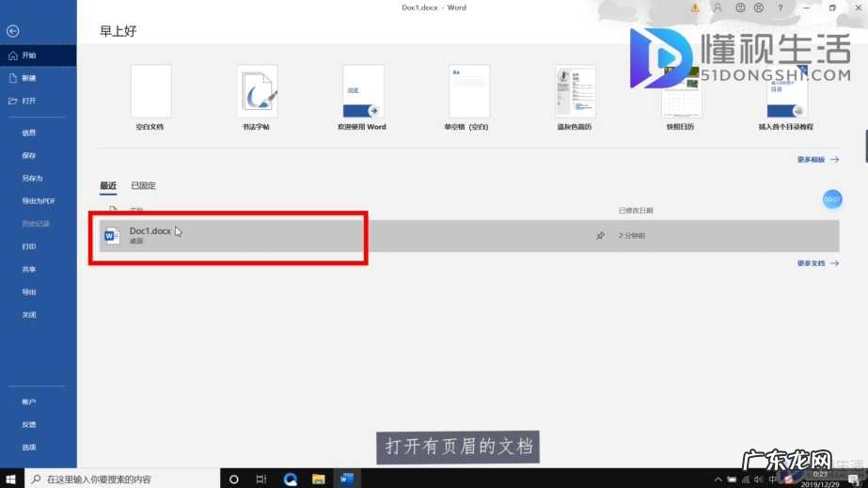Click the Word icon on the taskbar
Screen dimensions: 868x488
pyautogui.click(x=347, y=480)
